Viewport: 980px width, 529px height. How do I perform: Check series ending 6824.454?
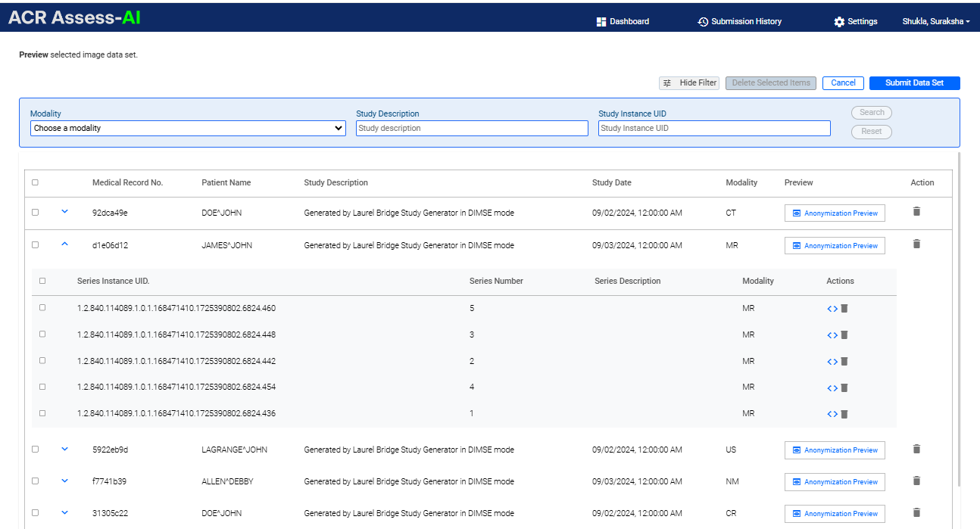42,386
